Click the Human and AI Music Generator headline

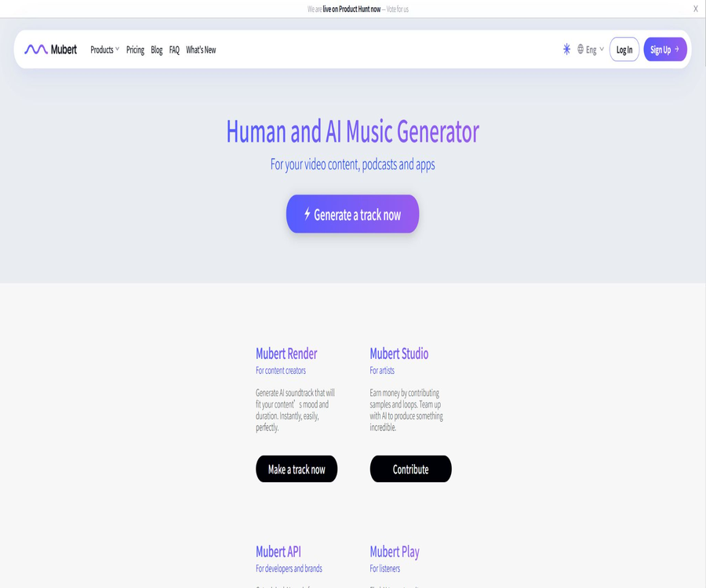point(352,132)
